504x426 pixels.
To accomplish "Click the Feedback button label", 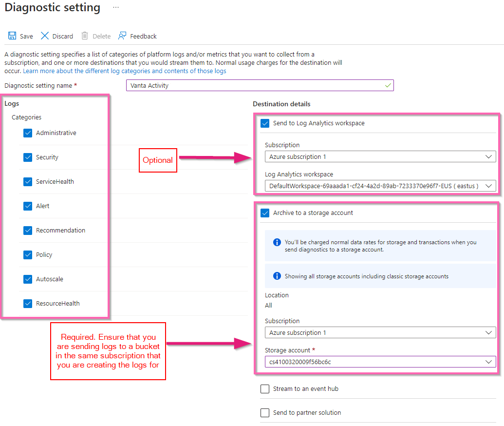I will click(143, 37).
